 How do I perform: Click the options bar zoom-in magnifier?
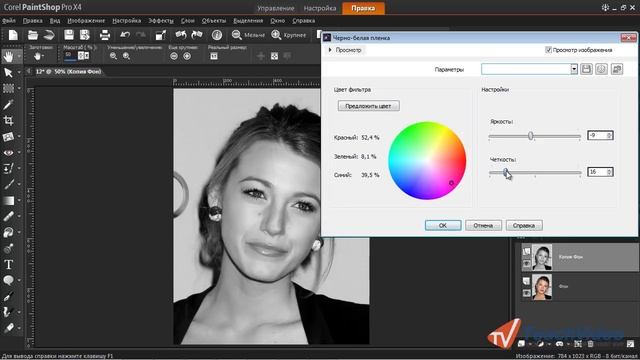pyautogui.click(x=127, y=56)
